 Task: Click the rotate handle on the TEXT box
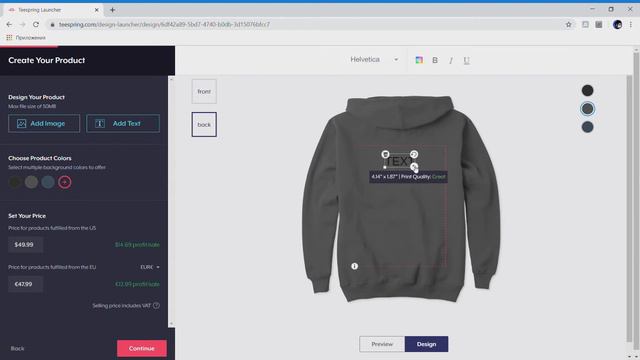(414, 154)
